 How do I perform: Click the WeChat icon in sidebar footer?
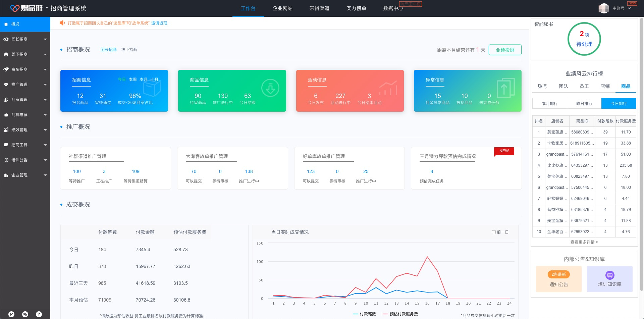[25, 314]
